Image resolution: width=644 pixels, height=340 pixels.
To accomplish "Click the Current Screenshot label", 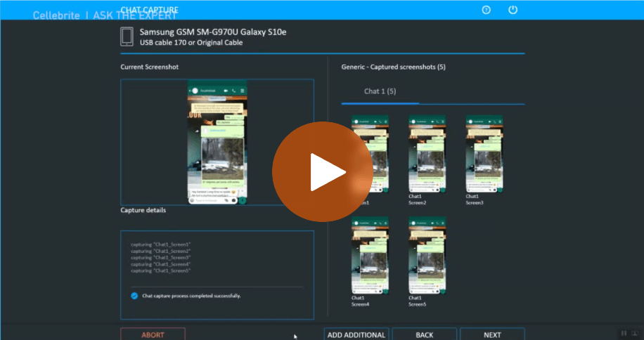I will point(150,67).
